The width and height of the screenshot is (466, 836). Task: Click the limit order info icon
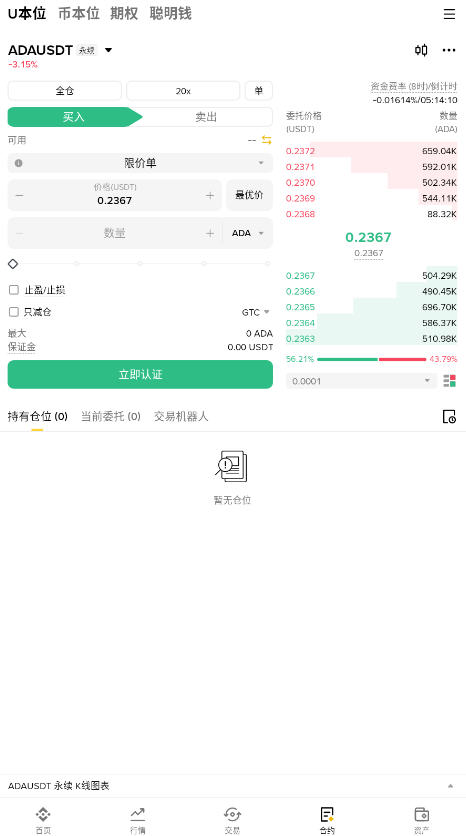[19, 163]
